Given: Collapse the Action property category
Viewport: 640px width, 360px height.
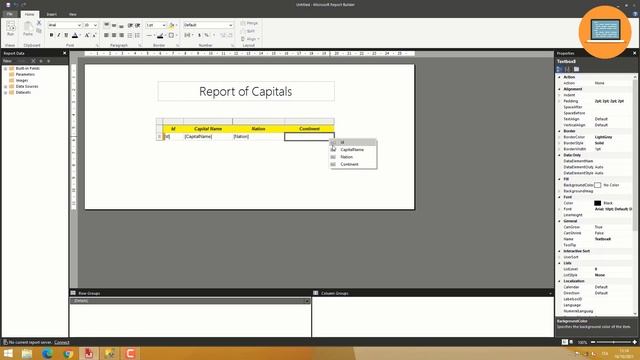Looking at the screenshot, I should (560, 77).
